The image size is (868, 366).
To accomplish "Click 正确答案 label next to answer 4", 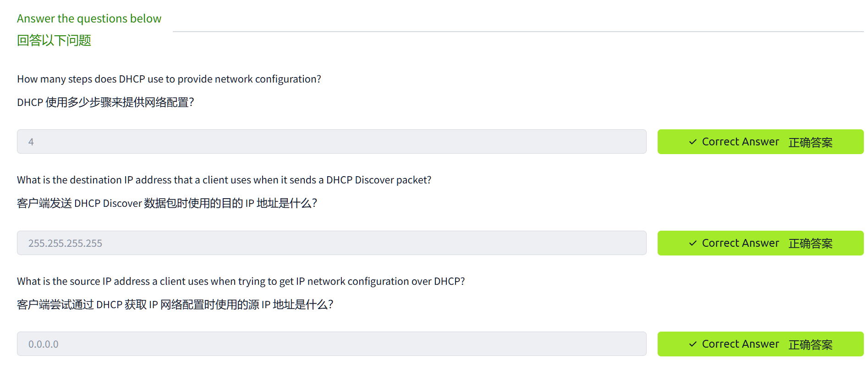I will [x=810, y=143].
